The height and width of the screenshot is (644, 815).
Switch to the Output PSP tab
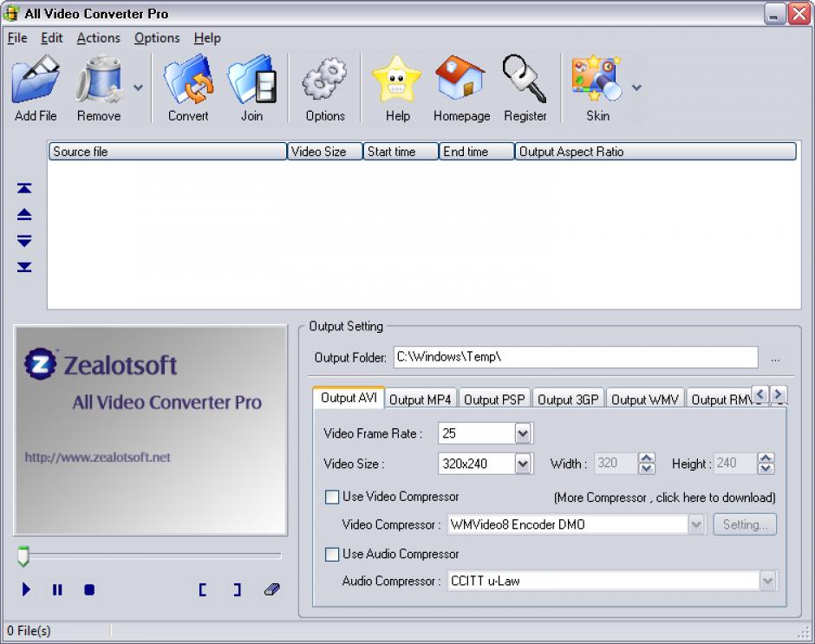[x=494, y=400]
